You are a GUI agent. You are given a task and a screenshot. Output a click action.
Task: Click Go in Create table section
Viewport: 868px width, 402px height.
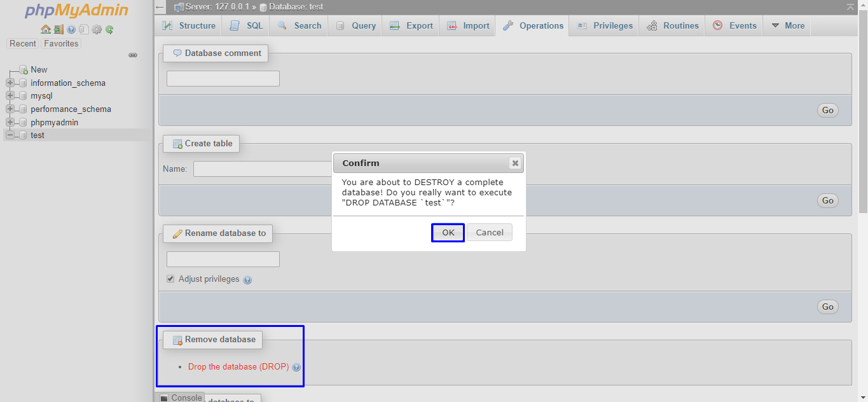827,201
